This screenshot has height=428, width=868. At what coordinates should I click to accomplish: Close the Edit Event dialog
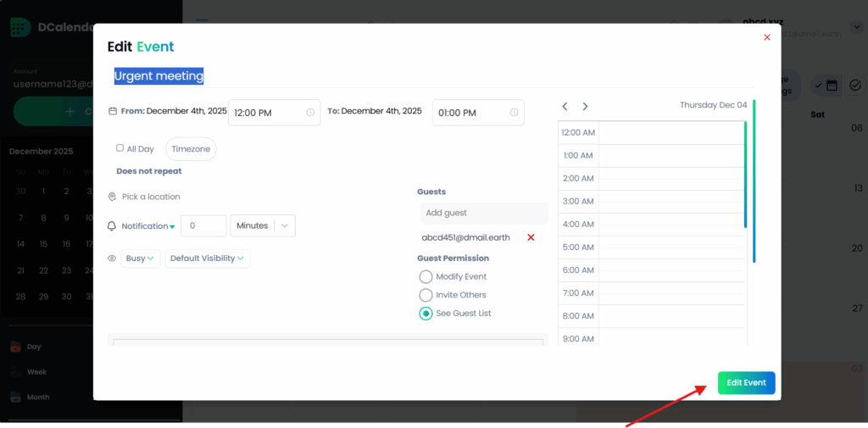(767, 37)
